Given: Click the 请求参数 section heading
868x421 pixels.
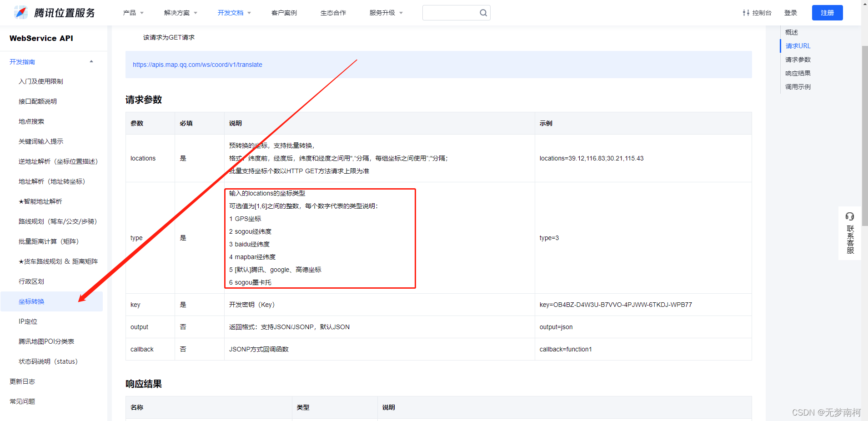Looking at the screenshot, I should (x=144, y=100).
